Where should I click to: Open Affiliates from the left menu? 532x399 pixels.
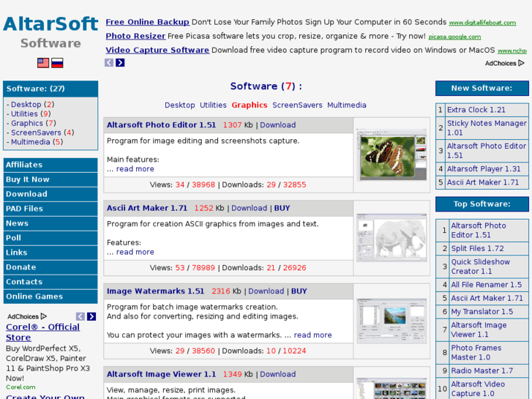(50, 165)
